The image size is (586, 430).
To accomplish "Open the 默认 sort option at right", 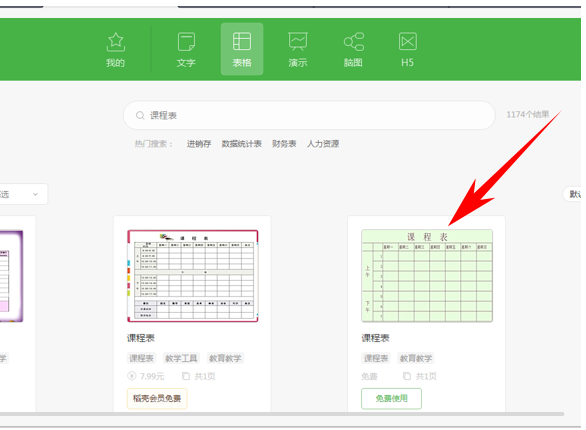I will click(573, 194).
